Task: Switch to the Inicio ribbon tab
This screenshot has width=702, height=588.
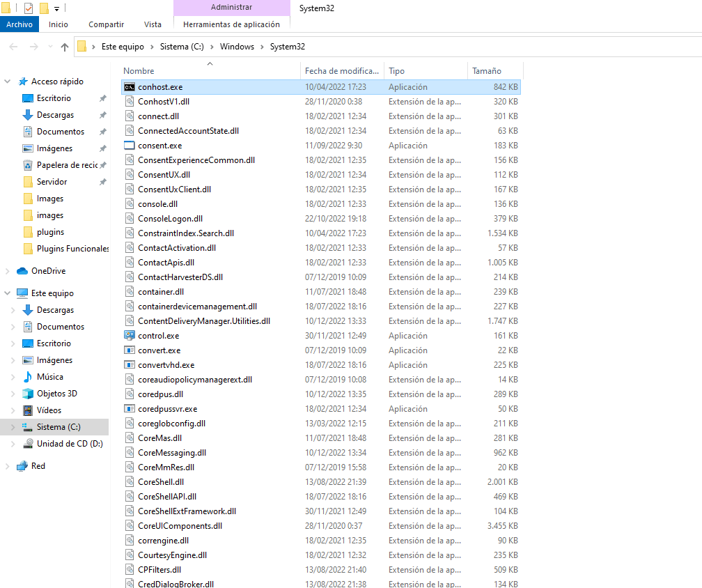Action: tap(58, 24)
